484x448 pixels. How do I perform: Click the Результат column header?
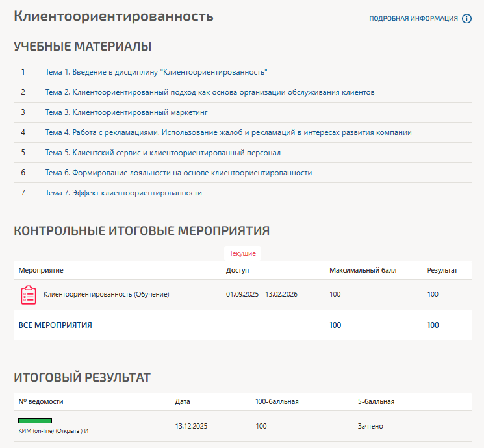coord(442,270)
